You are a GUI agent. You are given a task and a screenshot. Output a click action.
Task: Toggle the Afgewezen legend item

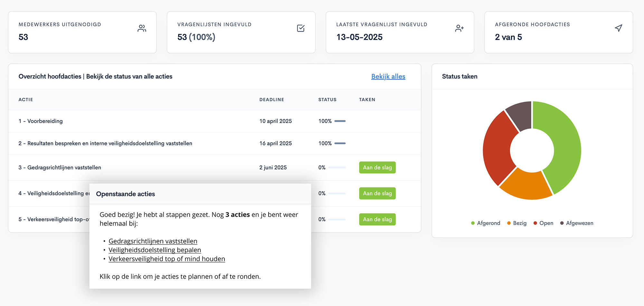(x=577, y=223)
